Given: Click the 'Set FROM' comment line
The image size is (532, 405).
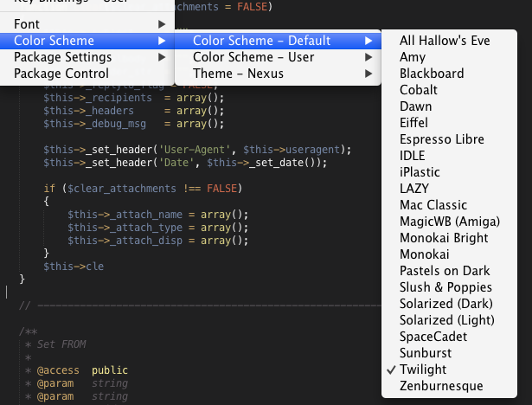Looking at the screenshot, I should coord(55,344).
